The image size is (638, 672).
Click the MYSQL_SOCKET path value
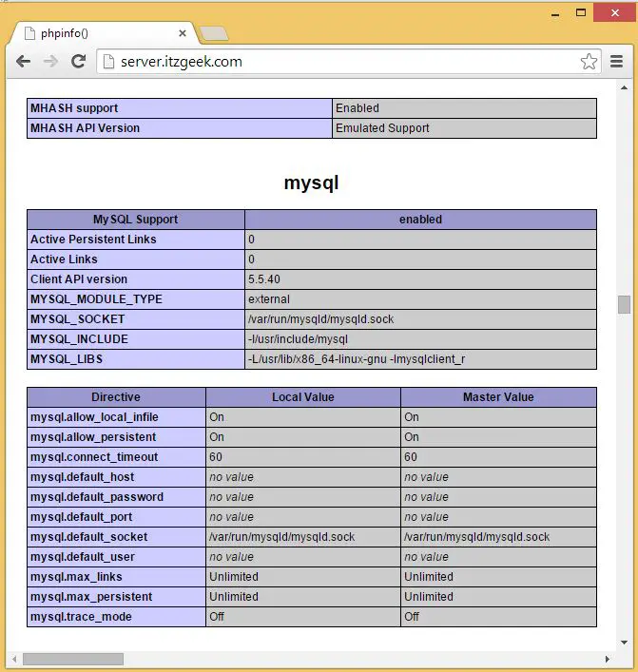coord(320,319)
